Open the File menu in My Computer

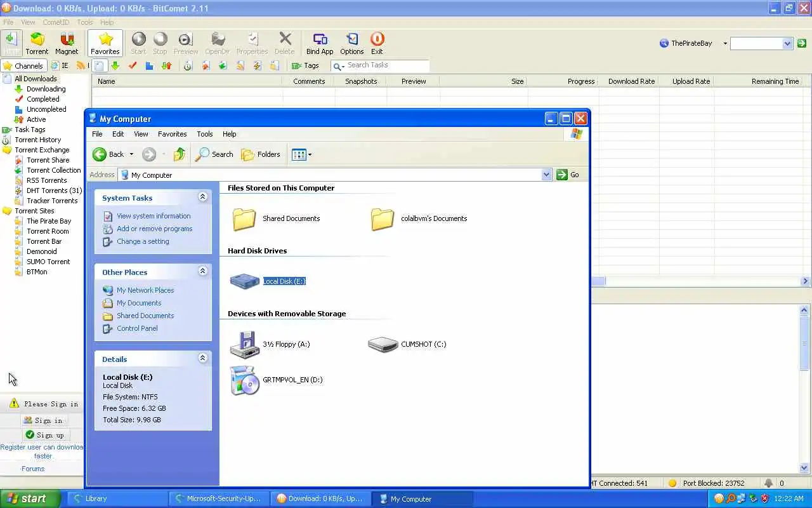97,134
